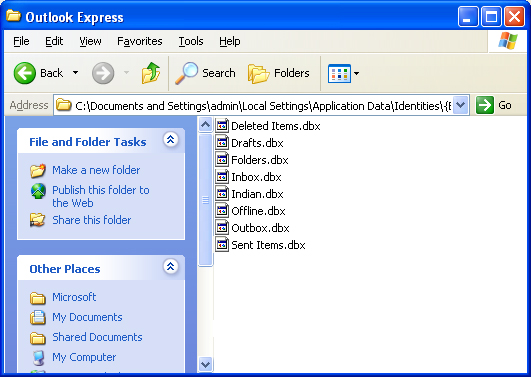Image resolution: width=531 pixels, height=377 pixels.
Task: Select the Sent Items.dbx file icon
Action: (222, 245)
